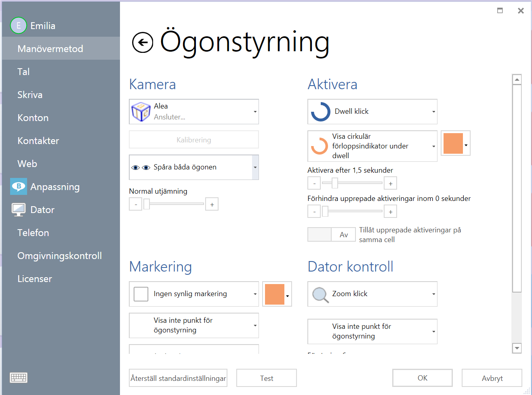Confirm settings with OK
Screen dimensions: 532x395
pyautogui.click(x=423, y=378)
